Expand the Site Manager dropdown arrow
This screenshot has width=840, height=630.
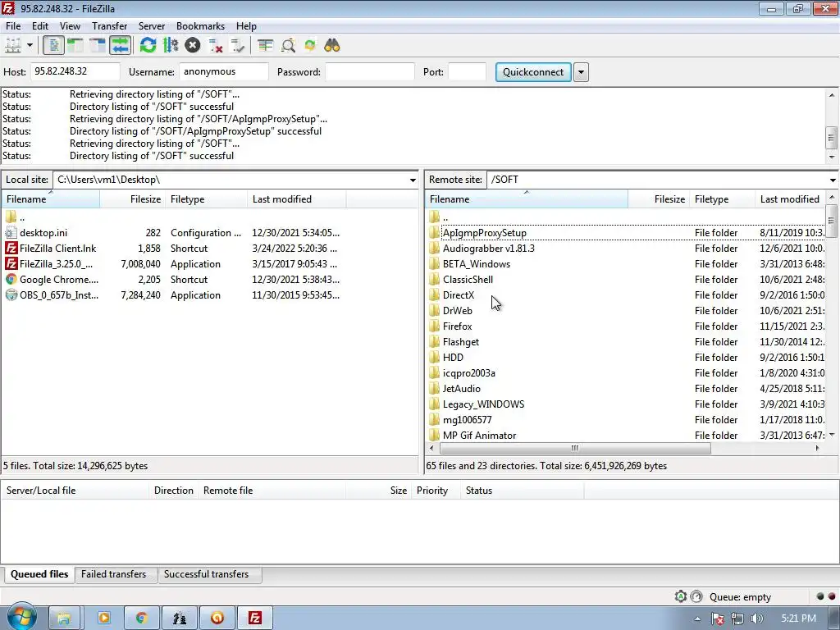[30, 46]
